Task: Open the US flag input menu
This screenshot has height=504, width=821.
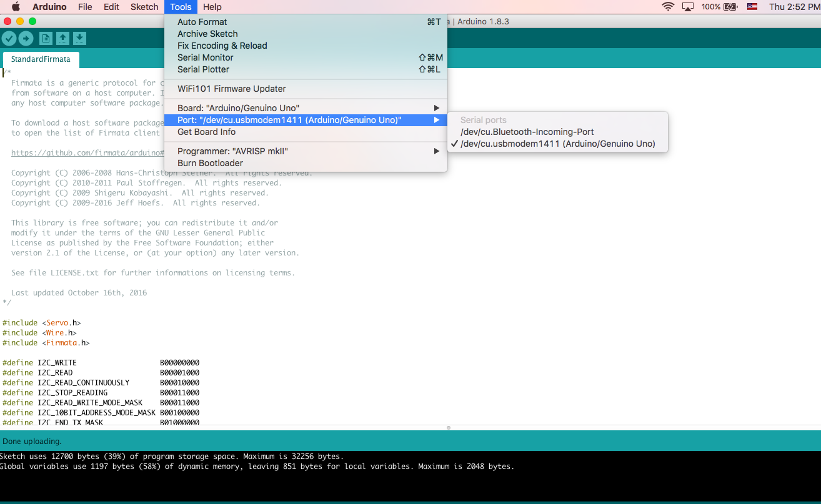Action: pyautogui.click(x=752, y=7)
